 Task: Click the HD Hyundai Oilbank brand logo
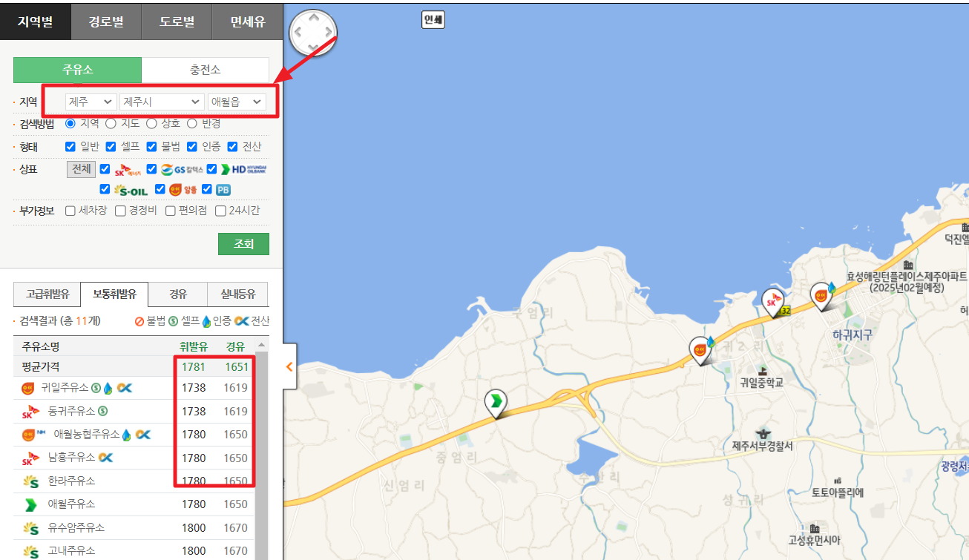(x=243, y=169)
